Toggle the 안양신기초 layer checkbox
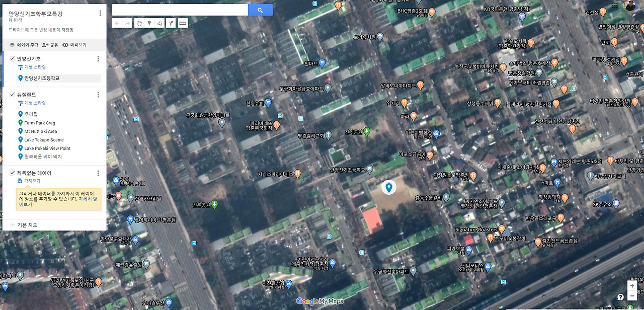 click(x=13, y=59)
